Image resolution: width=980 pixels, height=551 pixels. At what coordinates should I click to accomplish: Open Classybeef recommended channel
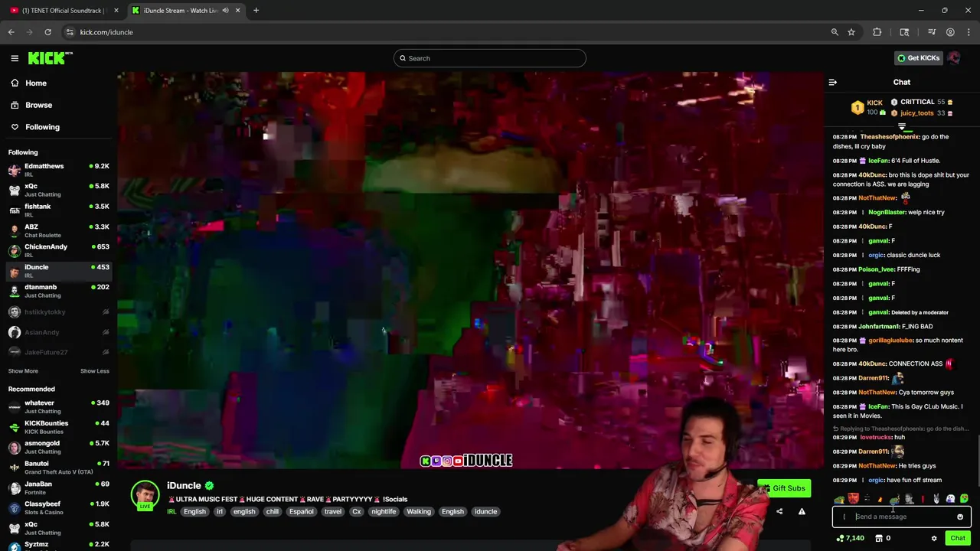(x=58, y=508)
